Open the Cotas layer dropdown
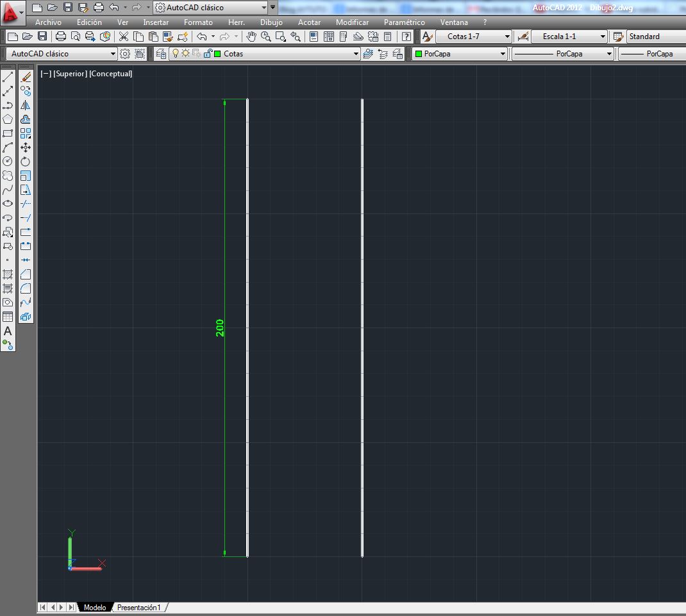Image resolution: width=686 pixels, height=616 pixels. point(355,53)
